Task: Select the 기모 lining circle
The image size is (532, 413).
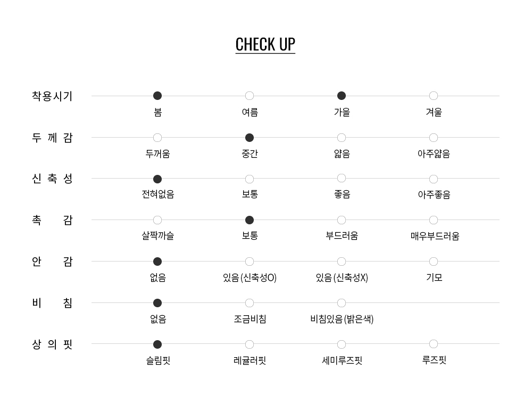Action: (434, 262)
